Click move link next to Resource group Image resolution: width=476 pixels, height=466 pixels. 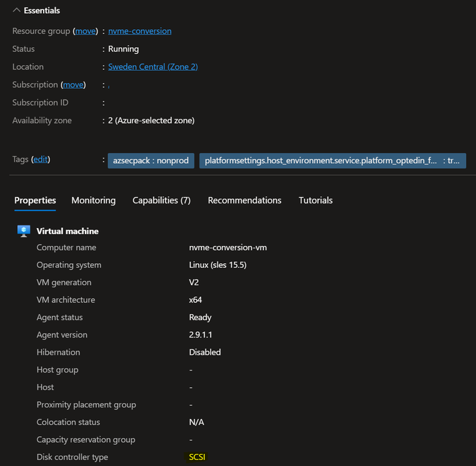coord(86,31)
